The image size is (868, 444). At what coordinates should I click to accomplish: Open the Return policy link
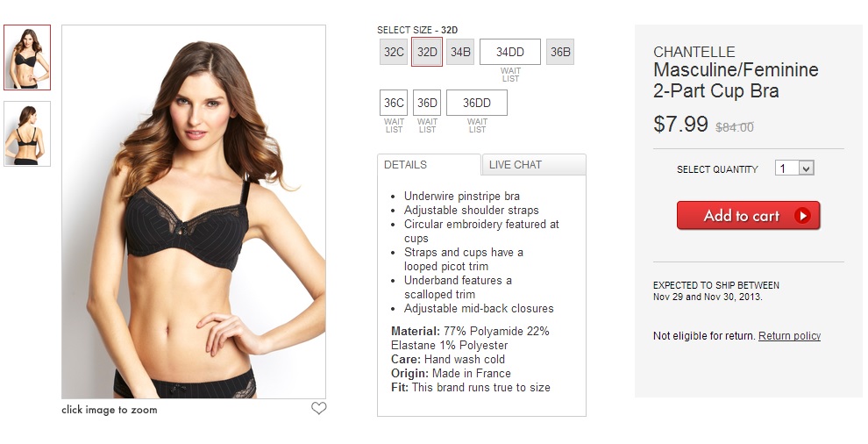[789, 336]
